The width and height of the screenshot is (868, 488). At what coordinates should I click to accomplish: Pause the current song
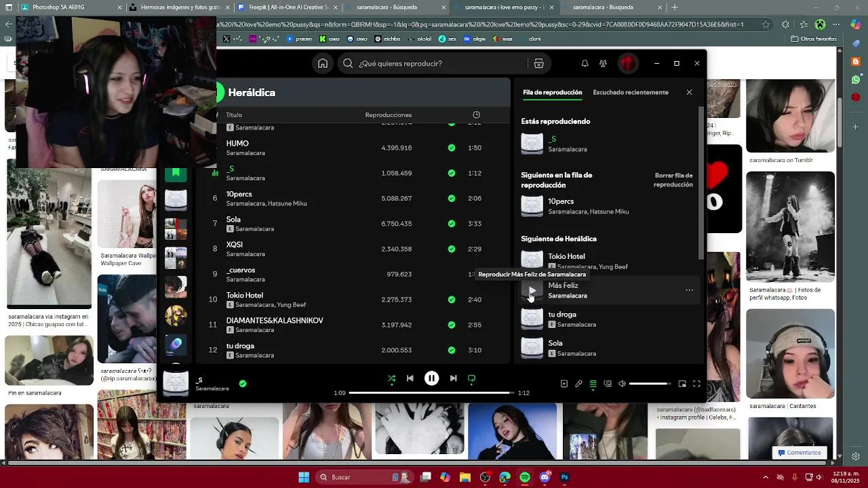click(431, 378)
